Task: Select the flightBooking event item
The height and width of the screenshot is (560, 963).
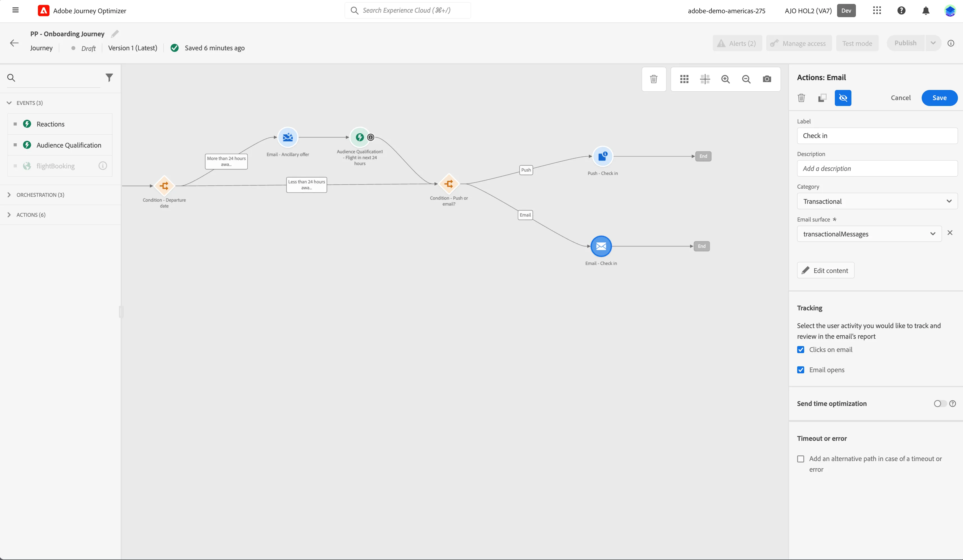Action: tap(60, 166)
